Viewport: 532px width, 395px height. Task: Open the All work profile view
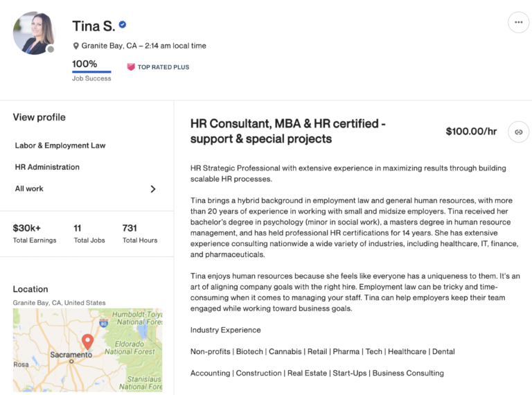coord(29,188)
